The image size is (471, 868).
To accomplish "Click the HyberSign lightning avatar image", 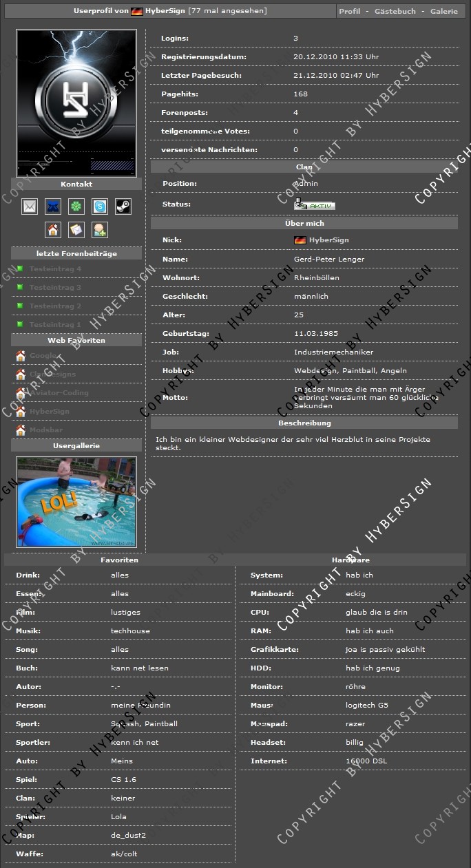I will 76,103.
